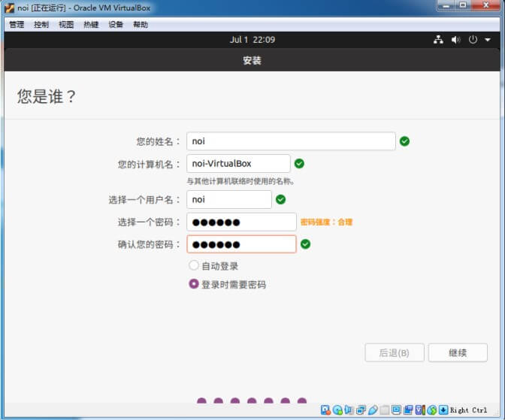The width and height of the screenshot is (505, 420).
Task: Focus the 确认您的密码 field
Action: [x=241, y=244]
